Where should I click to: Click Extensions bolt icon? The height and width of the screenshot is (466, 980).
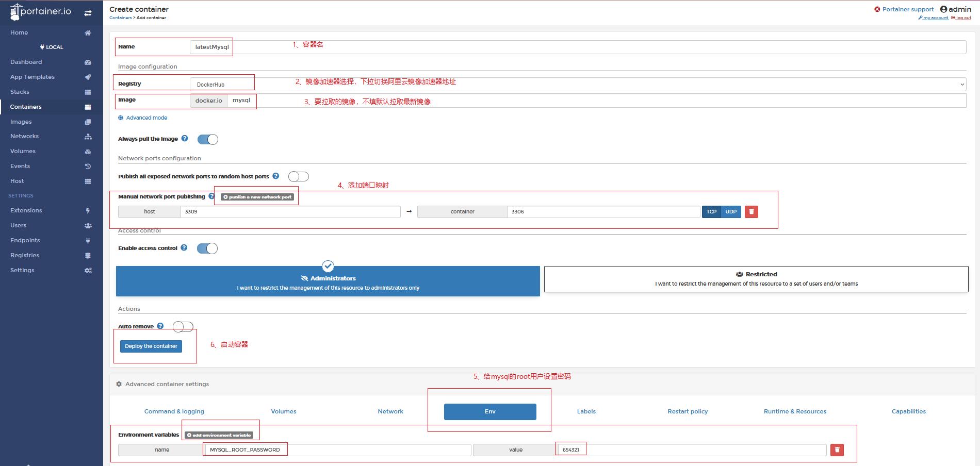click(88, 211)
